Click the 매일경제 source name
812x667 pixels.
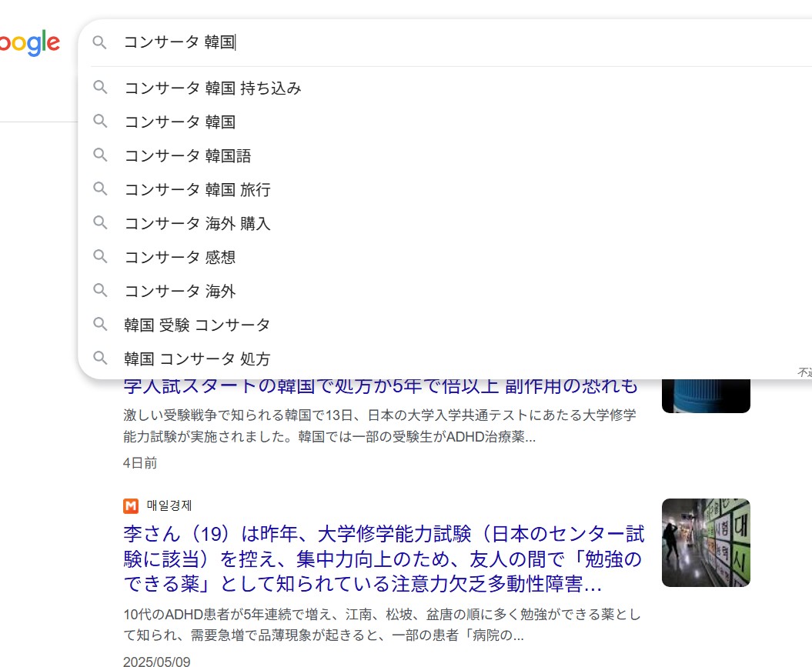[x=169, y=505]
